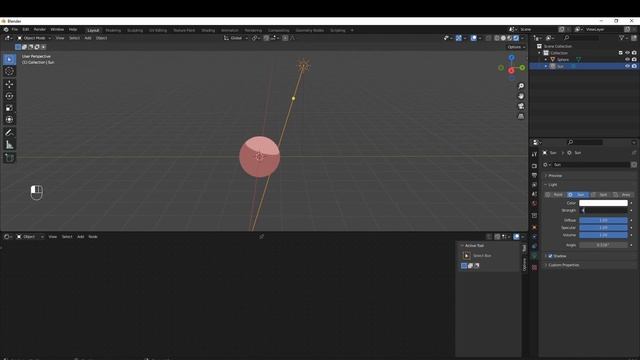
Task: Select the Cursor tool
Action: [9, 71]
